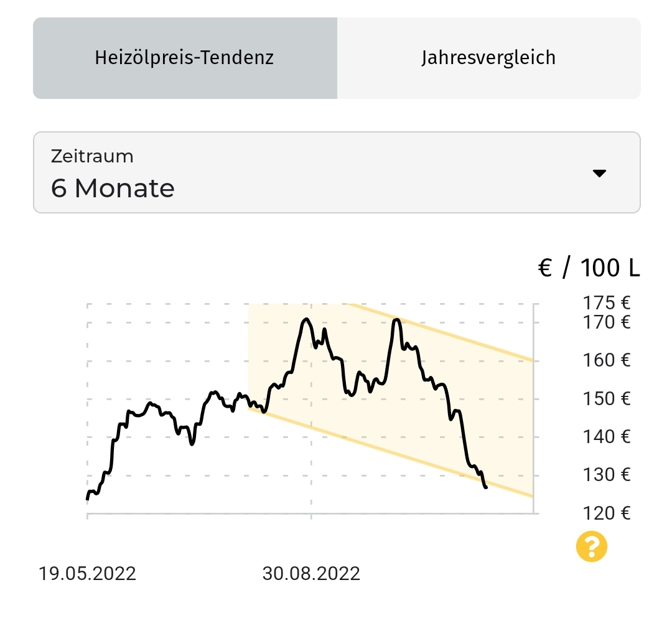Click the Zeitraum field label
This screenshot has width=672, height=618.
tap(92, 156)
